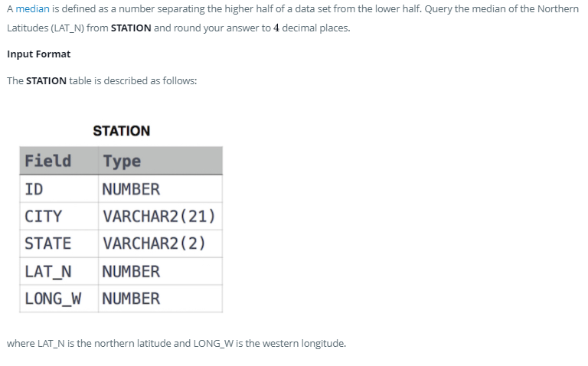Click the CITY field cell
Screen dimensions: 588x366
[43, 217]
